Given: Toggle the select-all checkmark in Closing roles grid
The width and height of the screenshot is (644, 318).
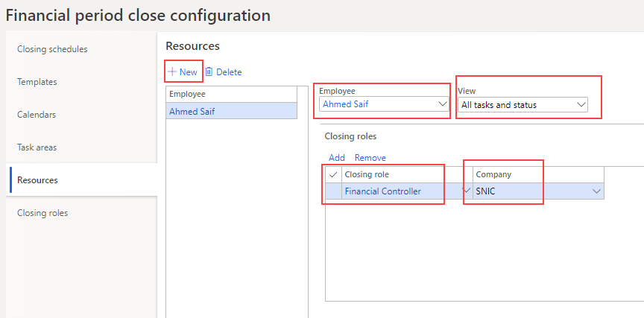Looking at the screenshot, I should click(x=332, y=174).
